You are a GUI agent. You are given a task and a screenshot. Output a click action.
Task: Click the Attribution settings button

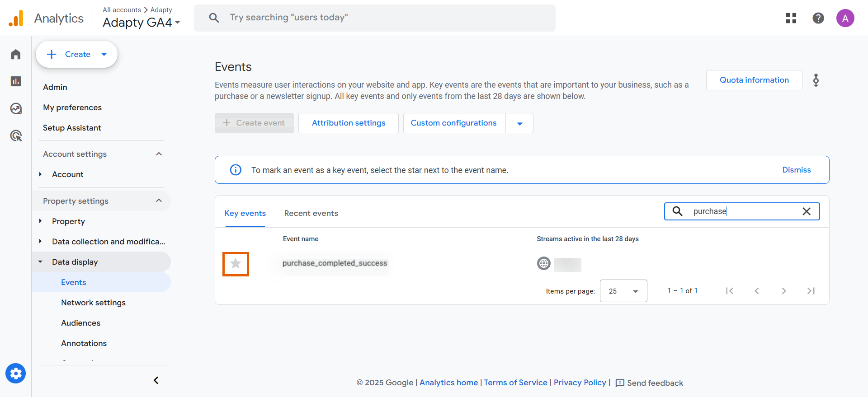coord(349,123)
